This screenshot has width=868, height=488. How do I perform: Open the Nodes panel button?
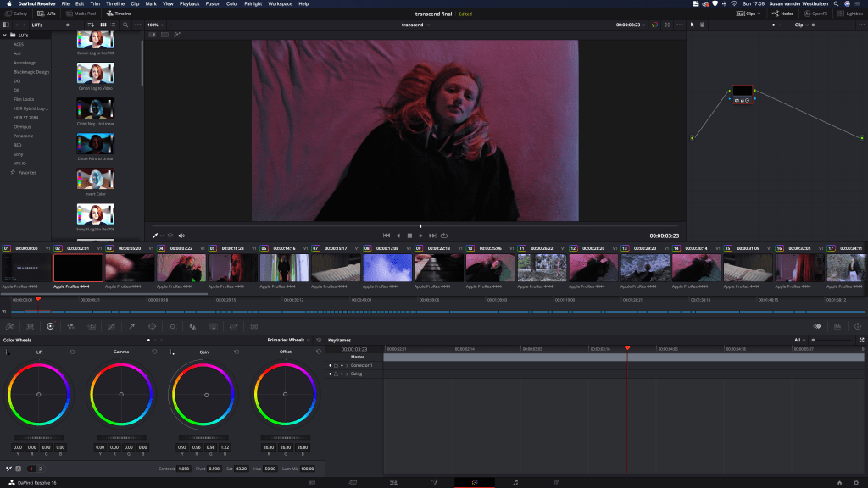[782, 14]
